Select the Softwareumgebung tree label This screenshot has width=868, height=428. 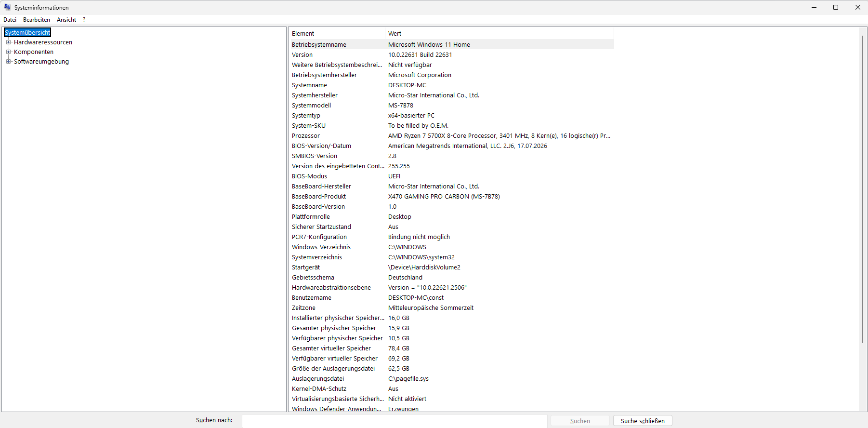(x=41, y=62)
